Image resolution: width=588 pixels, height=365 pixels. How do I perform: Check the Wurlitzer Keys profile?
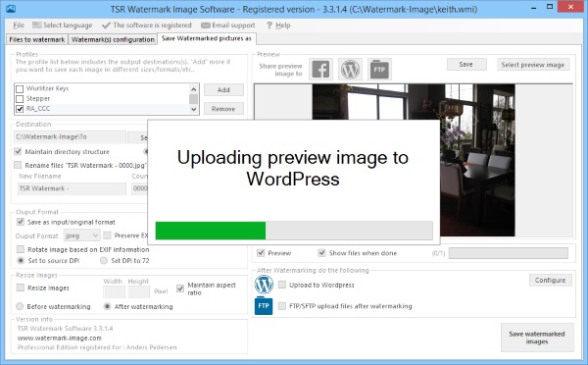coord(20,88)
